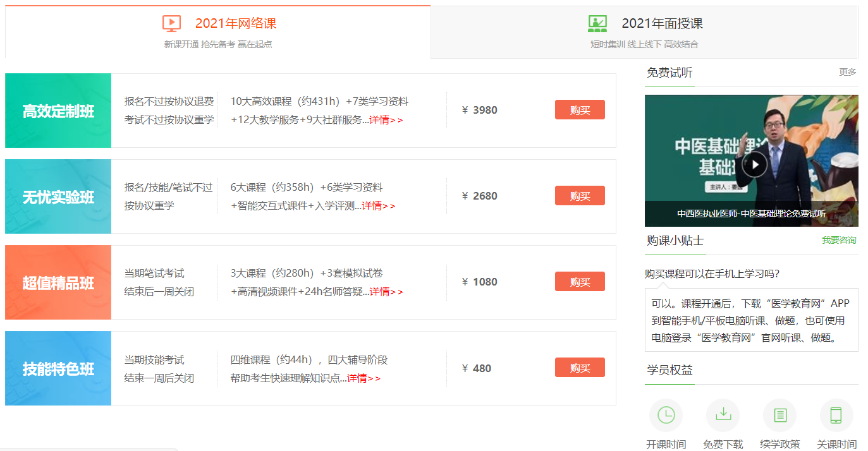This screenshot has height=451, width=868.
Task: Click the monitor icon on 2021年网络课 tab
Action: pyautogui.click(x=171, y=24)
